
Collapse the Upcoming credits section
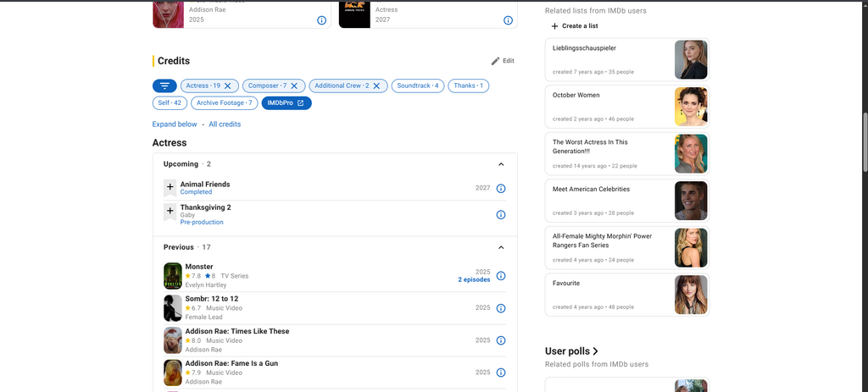[501, 164]
